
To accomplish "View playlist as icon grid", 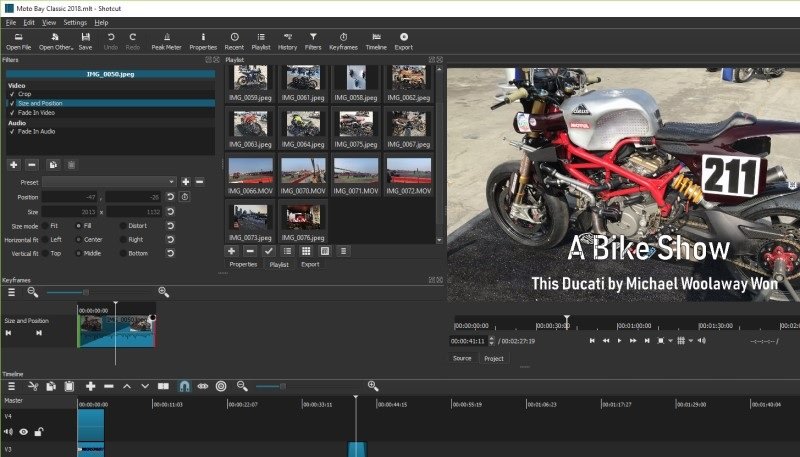I will (x=306, y=251).
